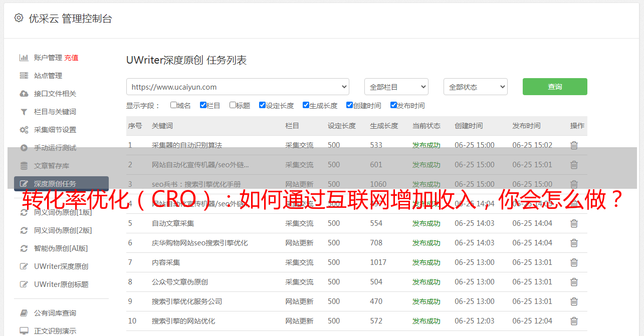Click the generated length value 533

(x=376, y=145)
